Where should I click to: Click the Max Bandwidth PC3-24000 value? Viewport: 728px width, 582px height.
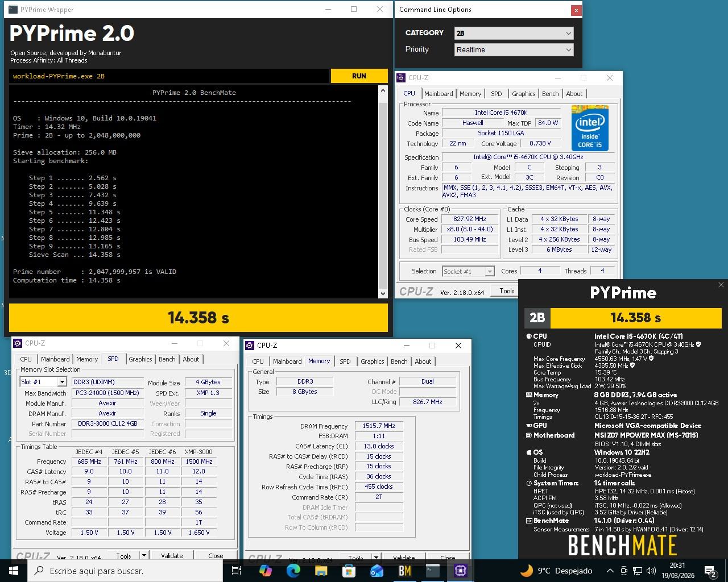coord(107,393)
